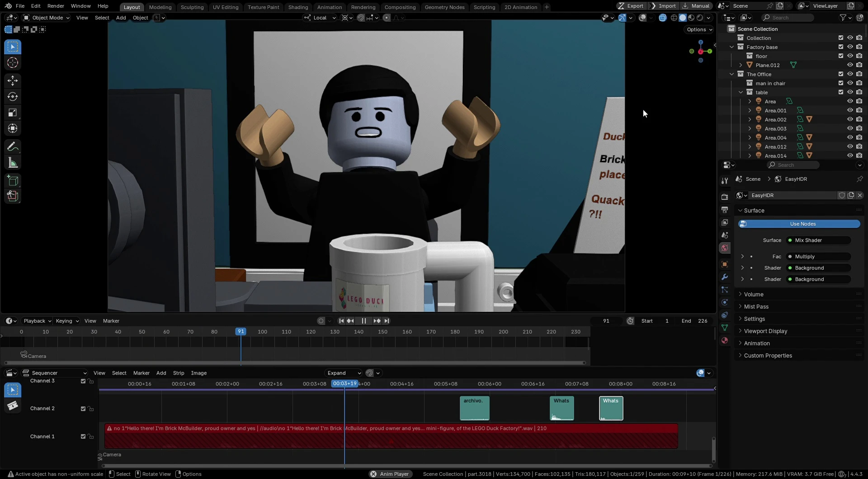Open the Material properties tab

[725, 340]
